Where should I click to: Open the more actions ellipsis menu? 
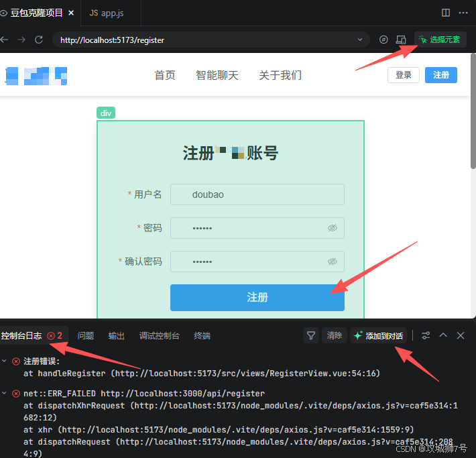click(x=463, y=13)
